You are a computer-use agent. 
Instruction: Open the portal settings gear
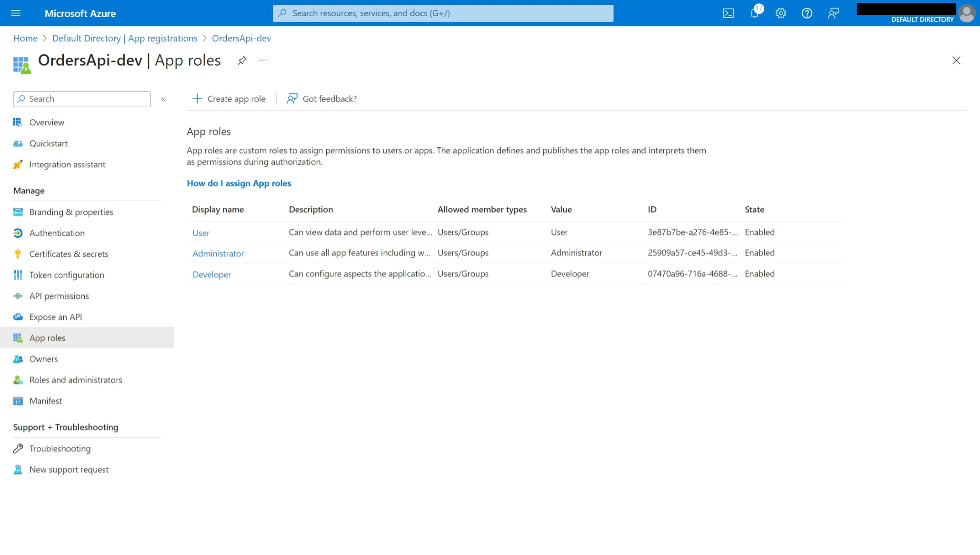pos(780,13)
